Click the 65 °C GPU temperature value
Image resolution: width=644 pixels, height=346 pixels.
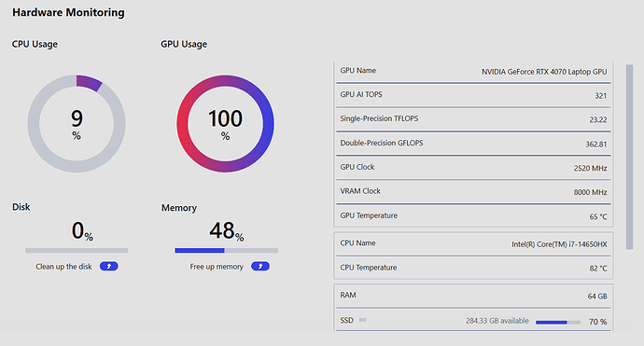pos(598,216)
